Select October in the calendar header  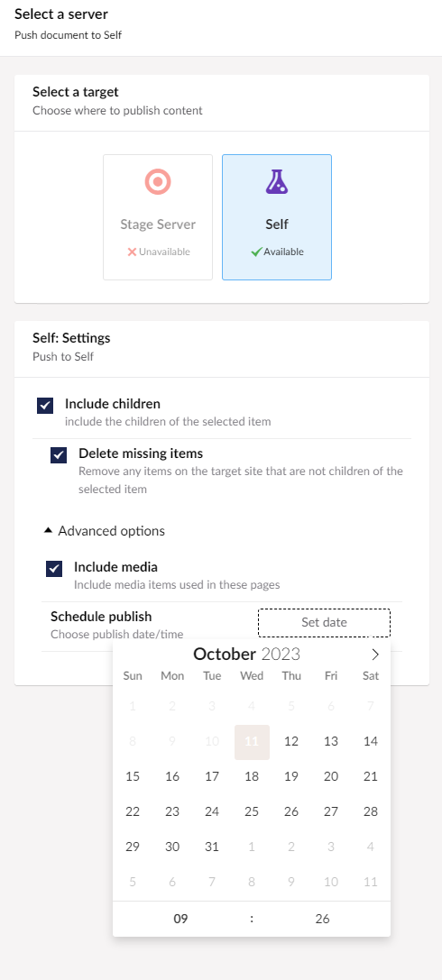pos(225,654)
